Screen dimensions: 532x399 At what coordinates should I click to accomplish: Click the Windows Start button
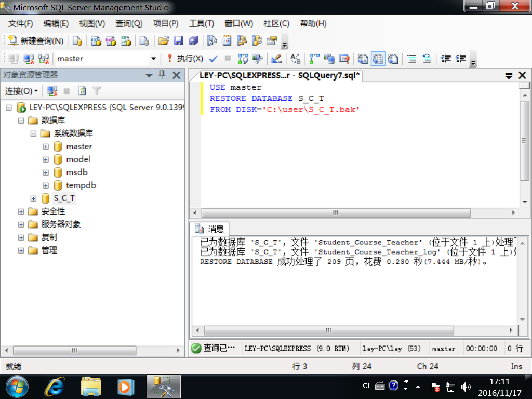(17, 387)
